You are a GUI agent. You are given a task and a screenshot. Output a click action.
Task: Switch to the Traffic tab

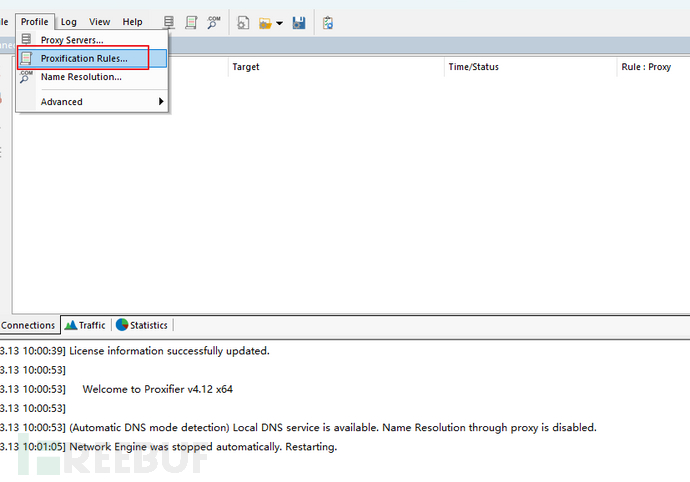[85, 325]
